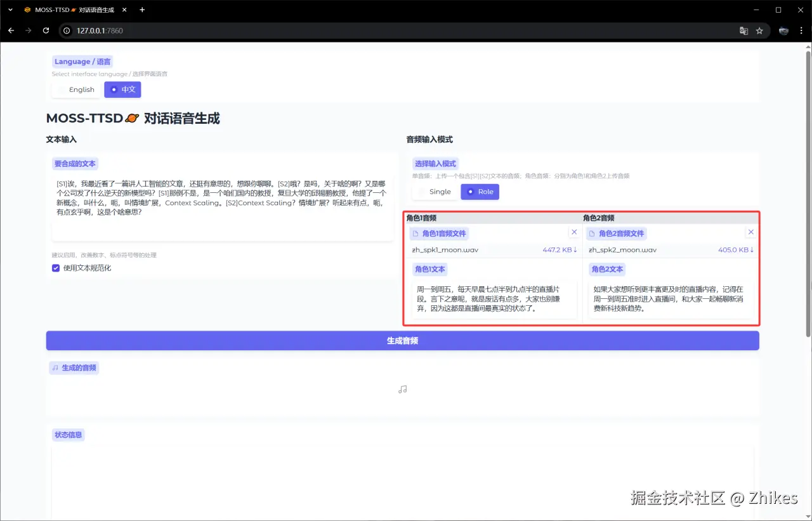Open a new browser tab with plus icon
The height and width of the screenshot is (521, 812).
(x=142, y=10)
